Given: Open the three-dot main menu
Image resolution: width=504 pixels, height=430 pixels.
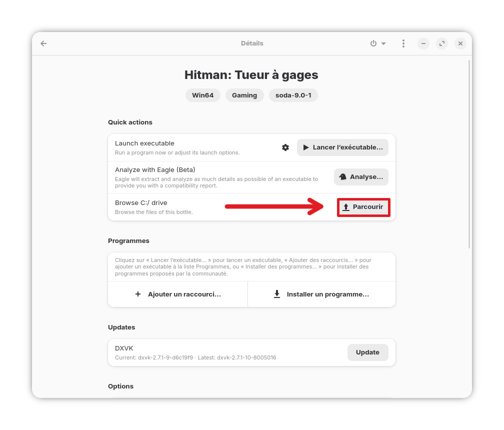Looking at the screenshot, I should [403, 43].
